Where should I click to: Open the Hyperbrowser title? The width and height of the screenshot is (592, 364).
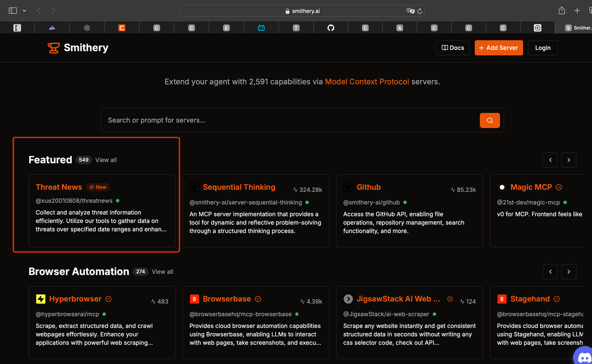[75, 299]
